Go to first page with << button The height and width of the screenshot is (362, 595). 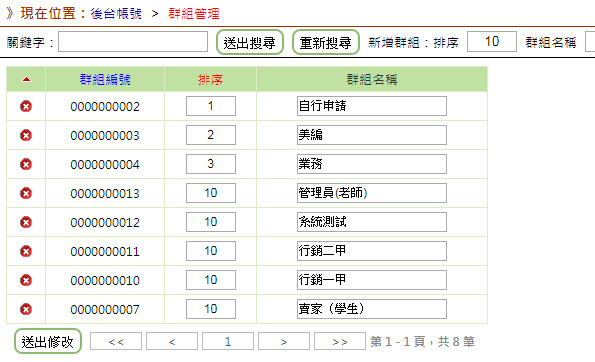coord(116,341)
